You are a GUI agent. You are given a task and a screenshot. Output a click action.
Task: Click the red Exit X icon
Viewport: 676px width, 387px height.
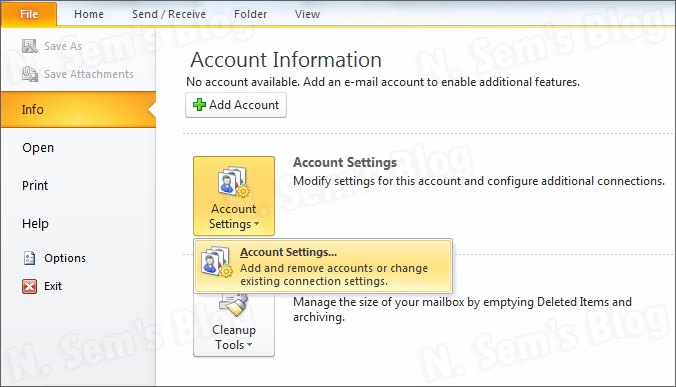tap(29, 286)
